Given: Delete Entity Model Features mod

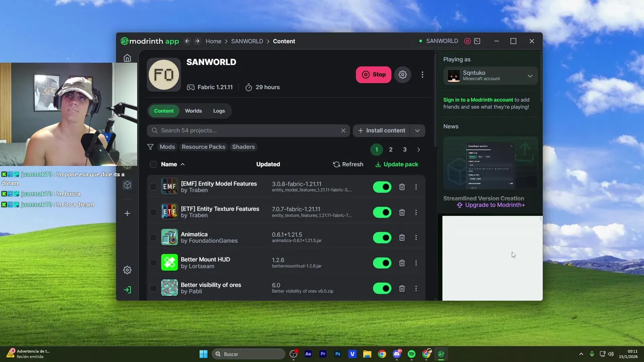Looking at the screenshot, I should (x=401, y=187).
